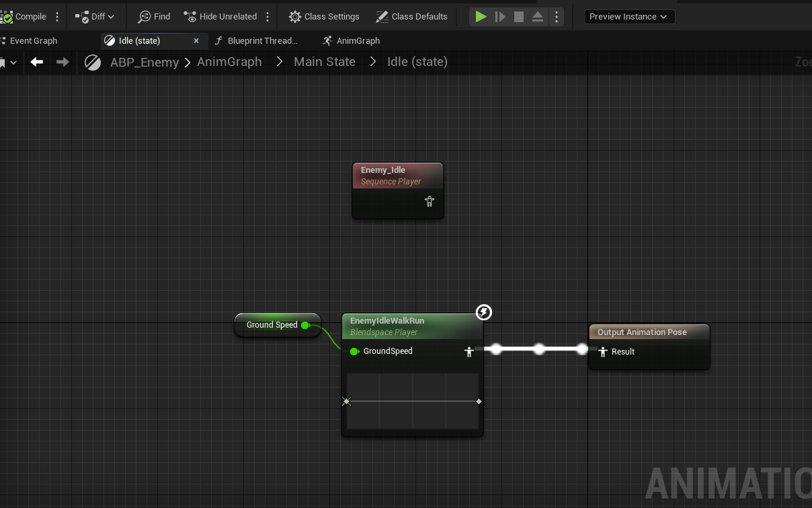This screenshot has width=812, height=508.
Task: Switch to the Event Graph tab
Action: (x=33, y=41)
